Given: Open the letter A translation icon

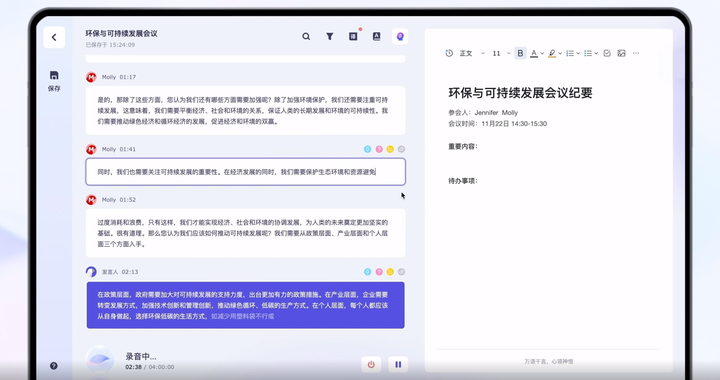Looking at the screenshot, I should point(377,36).
